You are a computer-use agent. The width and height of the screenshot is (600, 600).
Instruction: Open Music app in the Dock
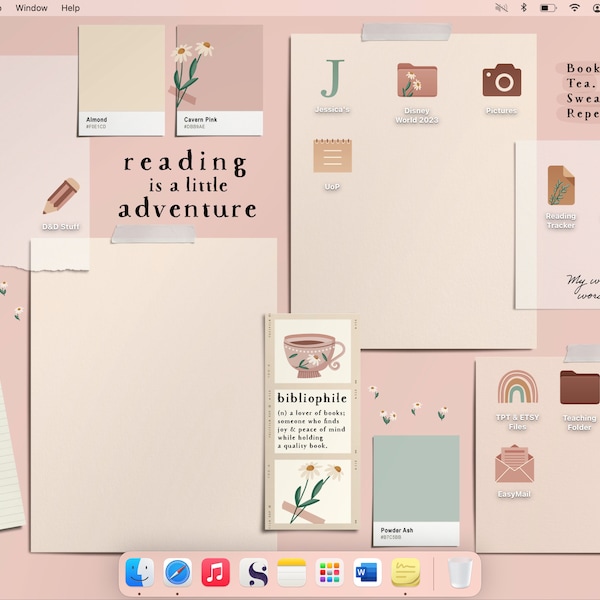[x=215, y=572]
